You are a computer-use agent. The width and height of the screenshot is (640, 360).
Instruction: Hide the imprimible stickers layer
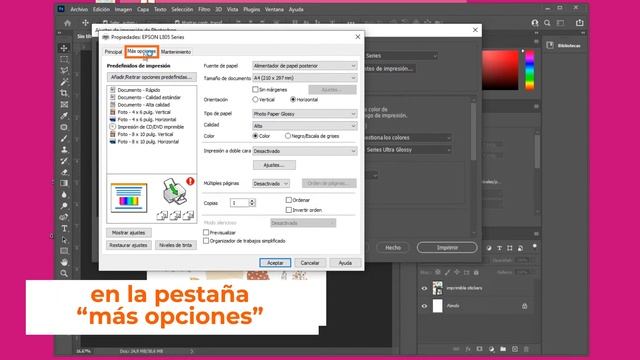[x=424, y=288]
